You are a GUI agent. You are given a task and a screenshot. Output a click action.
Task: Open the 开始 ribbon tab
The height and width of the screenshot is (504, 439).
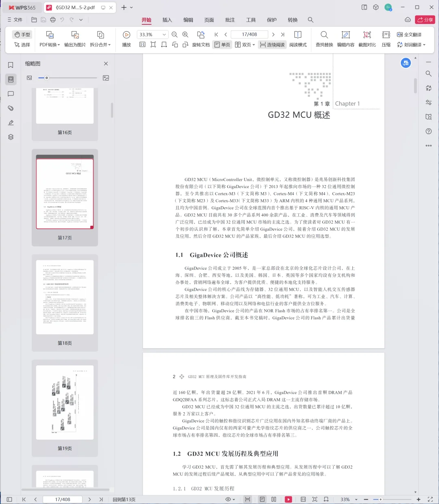click(146, 20)
